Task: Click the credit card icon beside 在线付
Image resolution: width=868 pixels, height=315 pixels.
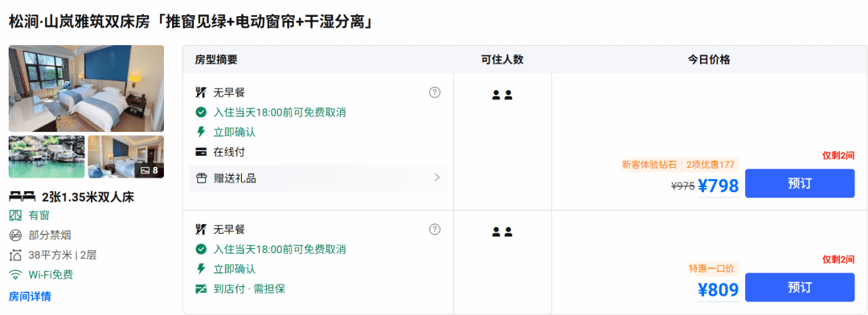Action: pos(202,152)
